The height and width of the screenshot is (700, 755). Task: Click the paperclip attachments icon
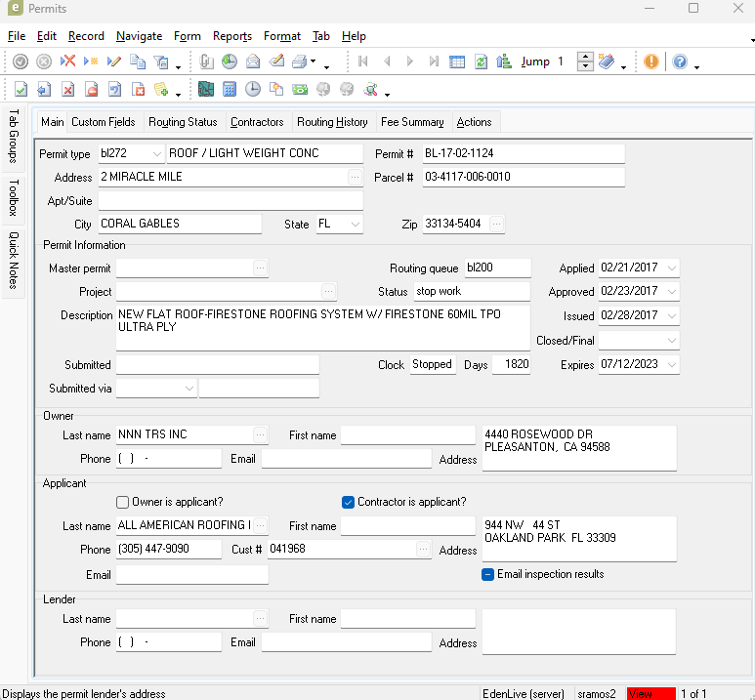coord(206,62)
